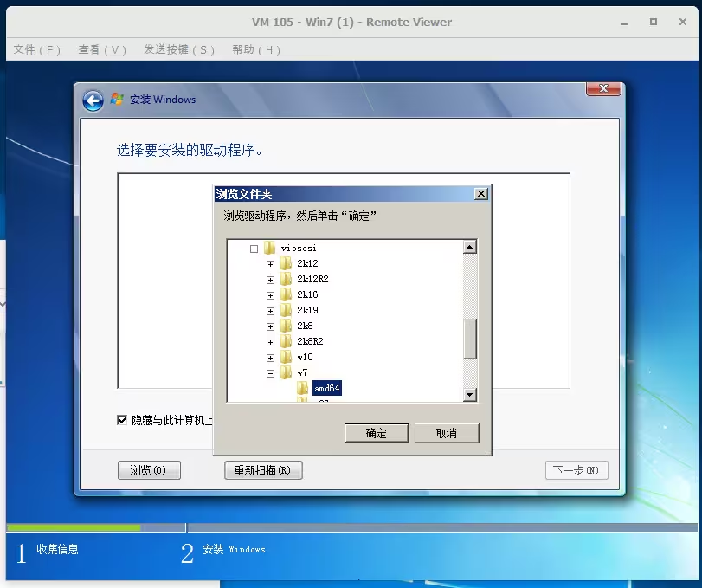Click the folder tree scroll-down arrow
The width and height of the screenshot is (702, 588).
470,395
